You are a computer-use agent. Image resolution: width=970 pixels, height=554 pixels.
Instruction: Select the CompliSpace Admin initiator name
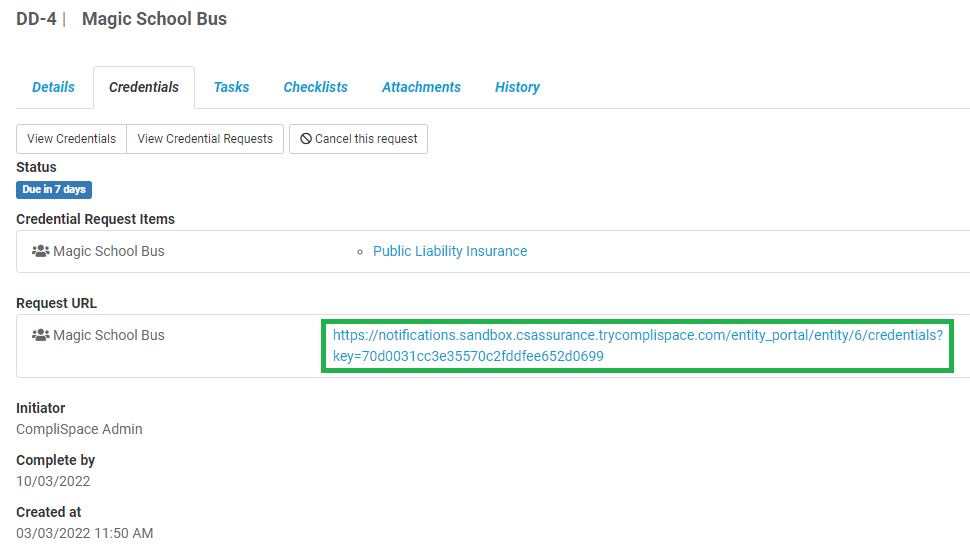coord(79,429)
